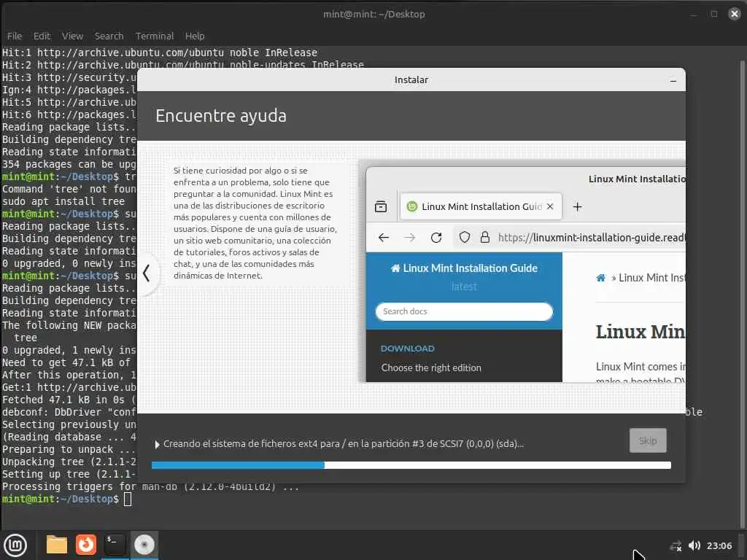The height and width of the screenshot is (560, 747).
Task: Click terminal line 'sudo apt install tree'
Action: pos(63,201)
